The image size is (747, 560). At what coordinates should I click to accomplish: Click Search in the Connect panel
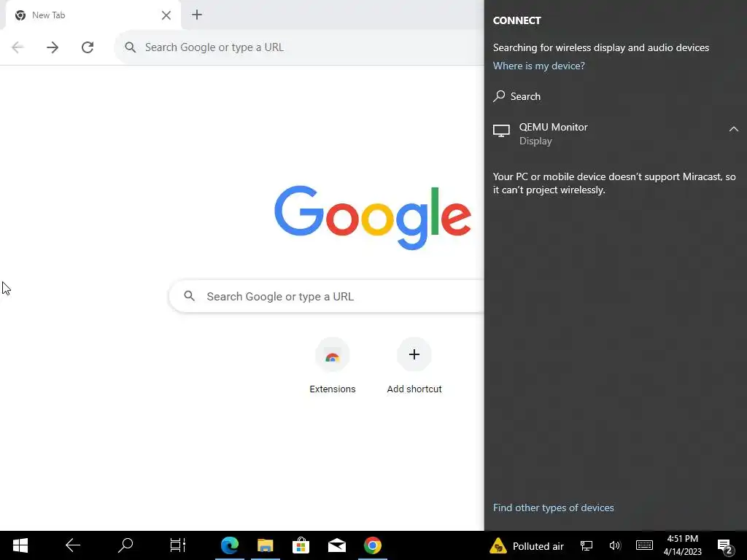tap(517, 96)
